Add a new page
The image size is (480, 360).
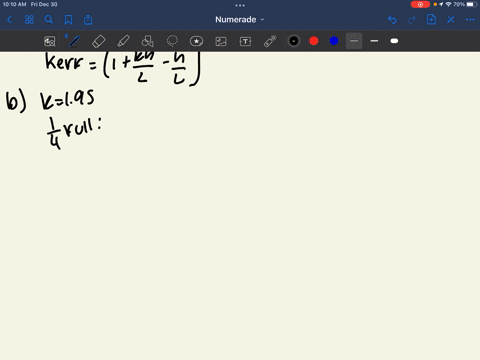point(431,20)
